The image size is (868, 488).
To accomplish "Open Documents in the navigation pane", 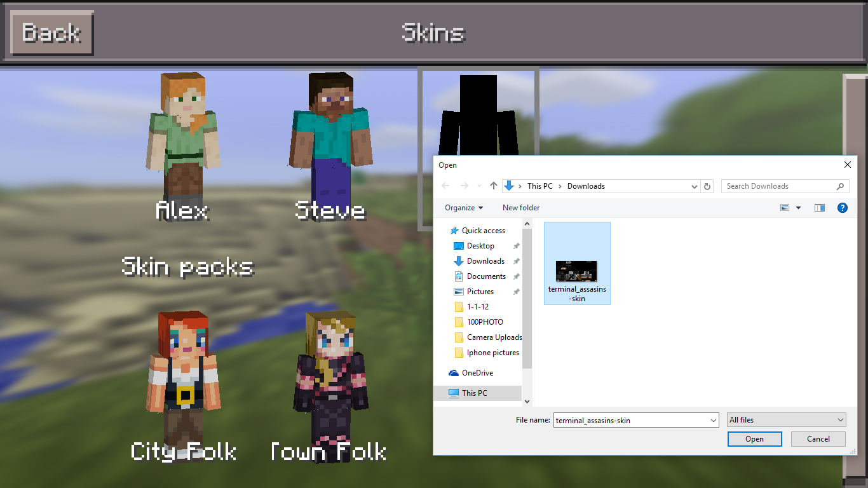I will (486, 276).
